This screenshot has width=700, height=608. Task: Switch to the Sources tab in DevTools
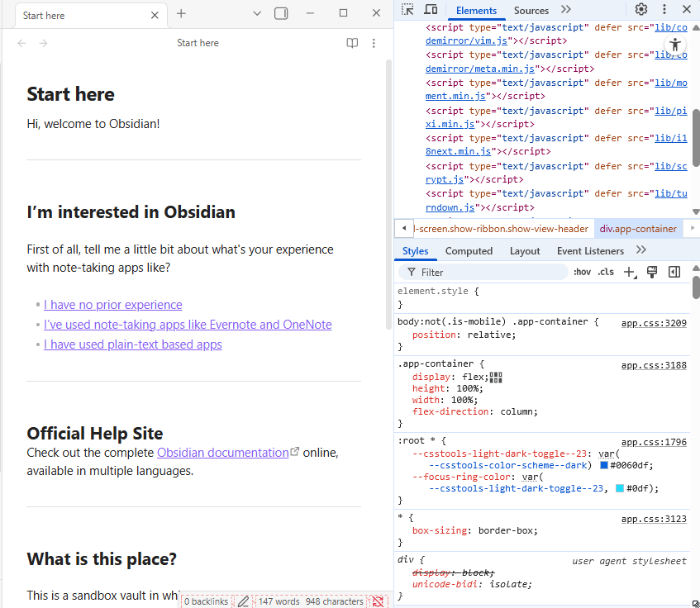531,11
